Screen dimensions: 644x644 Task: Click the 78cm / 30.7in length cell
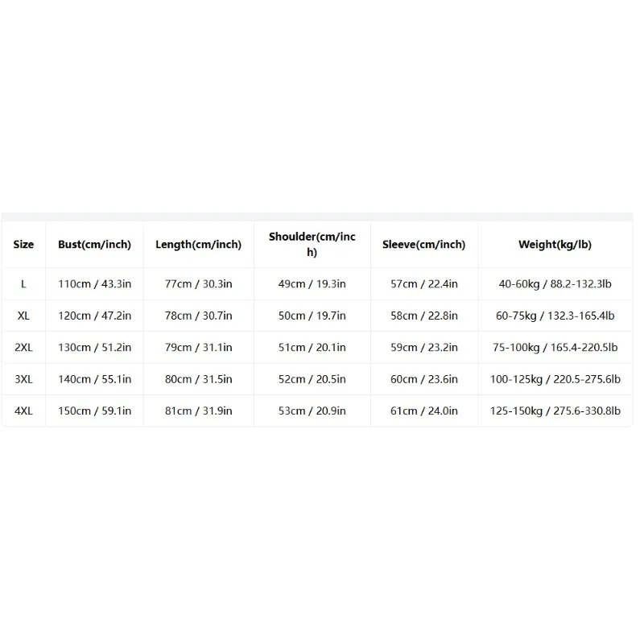(x=198, y=316)
